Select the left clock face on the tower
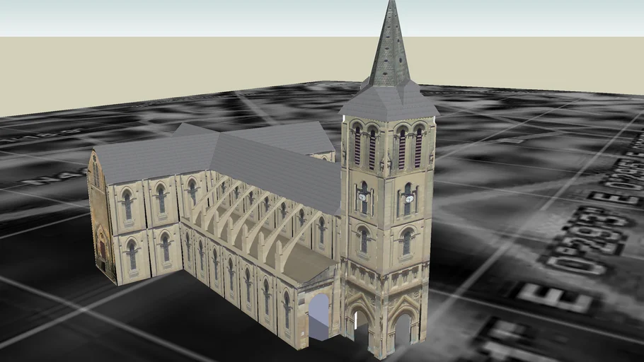 click(363, 198)
